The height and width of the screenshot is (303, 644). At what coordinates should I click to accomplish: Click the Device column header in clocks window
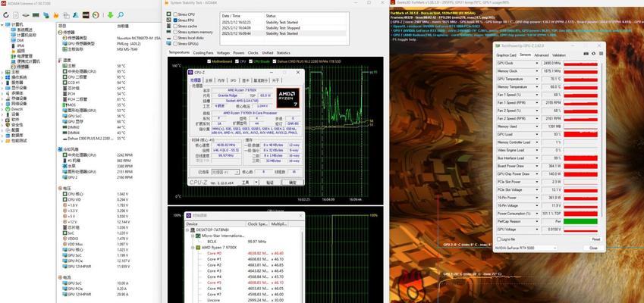[215, 224]
